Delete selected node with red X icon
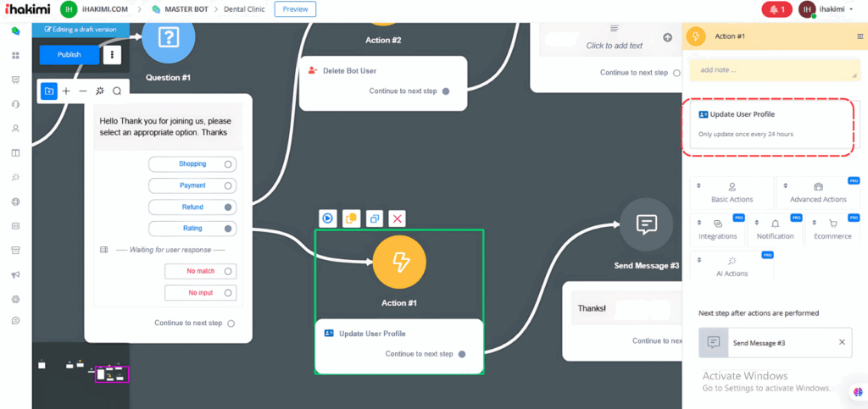 tap(398, 218)
